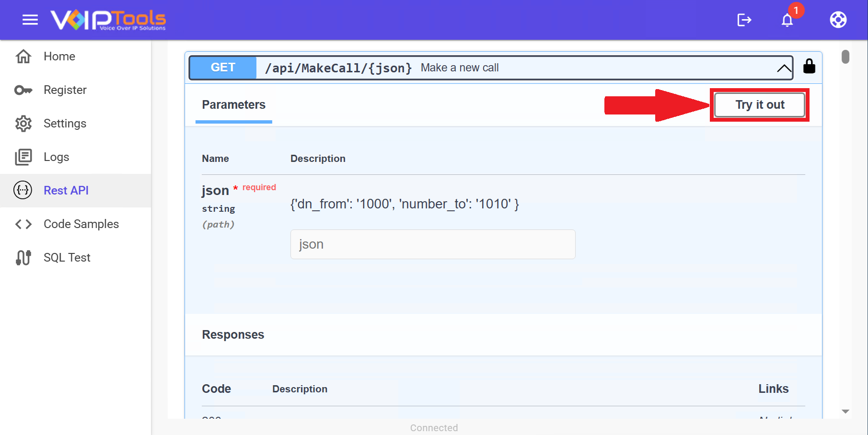Open the notifications bell

point(787,20)
